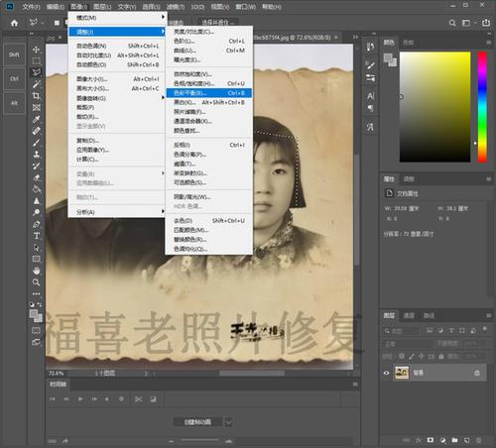Open the Color panel options menu
The height and width of the screenshot is (448, 496).
(x=488, y=43)
